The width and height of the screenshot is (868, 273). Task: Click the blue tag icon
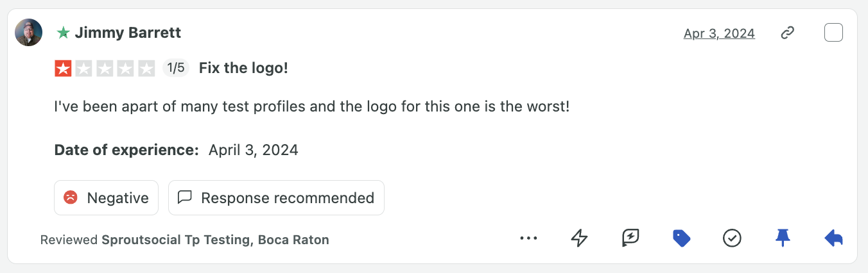[681, 238]
